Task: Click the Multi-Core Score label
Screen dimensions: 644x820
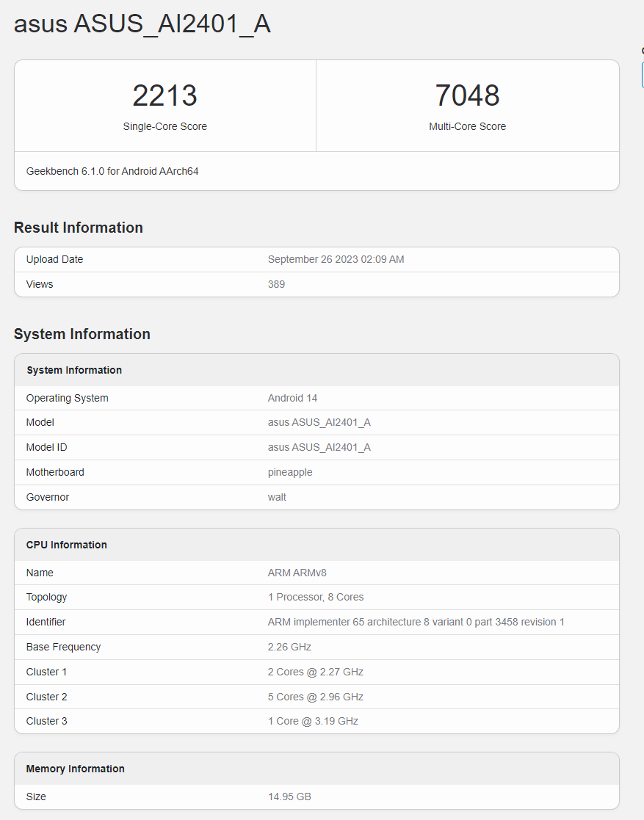Action: 467,126
